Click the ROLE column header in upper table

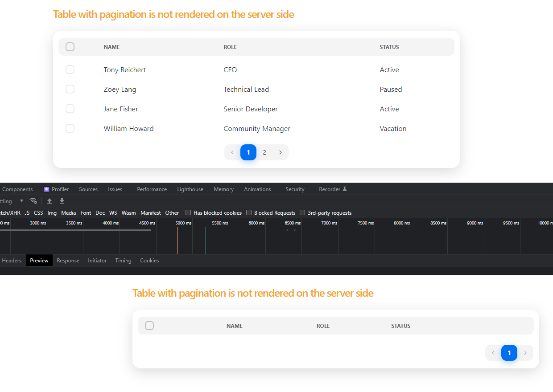tap(230, 47)
